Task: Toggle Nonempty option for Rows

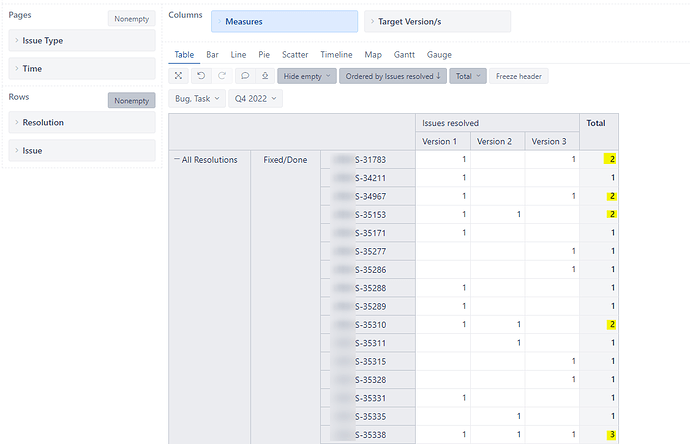Action: [132, 100]
